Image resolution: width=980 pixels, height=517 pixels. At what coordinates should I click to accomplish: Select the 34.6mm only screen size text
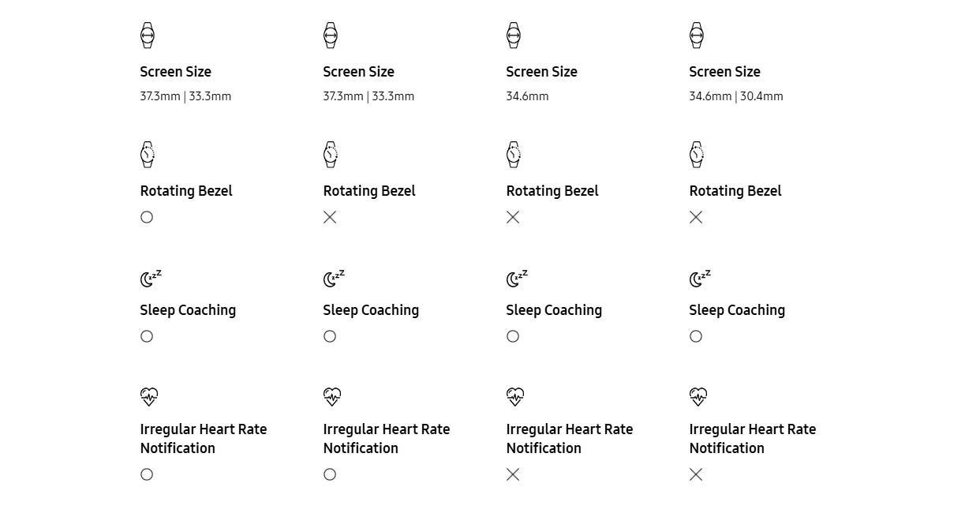527,96
